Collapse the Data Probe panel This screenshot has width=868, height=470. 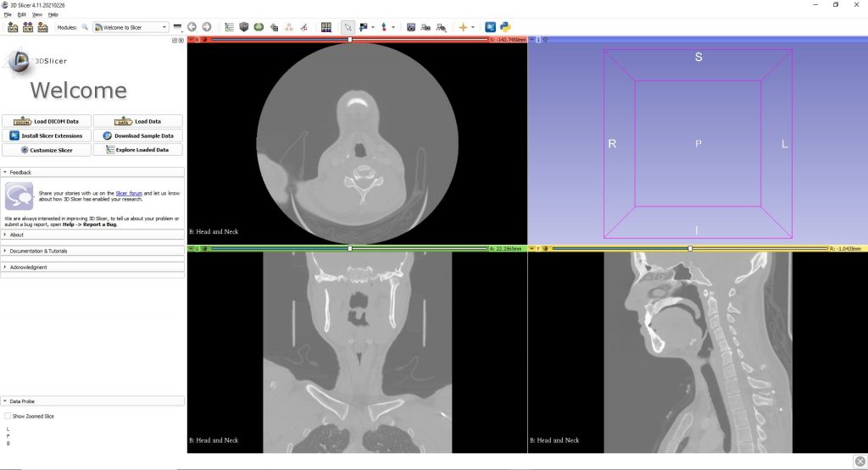[x=92, y=401]
